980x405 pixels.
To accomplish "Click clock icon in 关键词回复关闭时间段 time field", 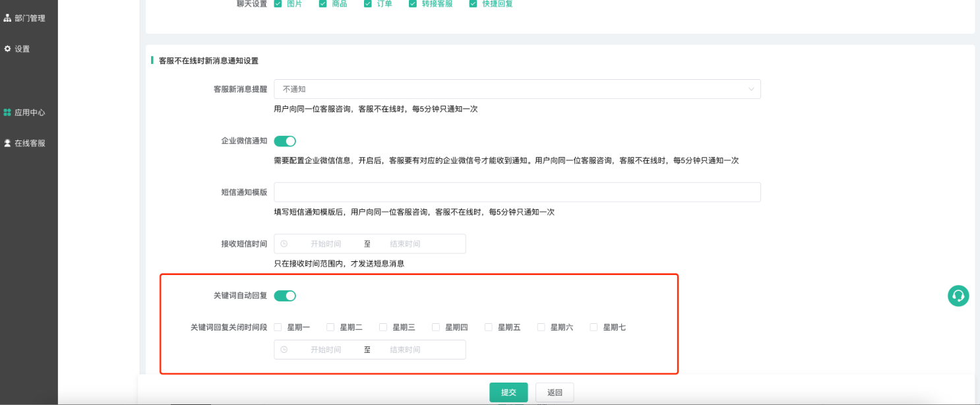I will click(284, 350).
